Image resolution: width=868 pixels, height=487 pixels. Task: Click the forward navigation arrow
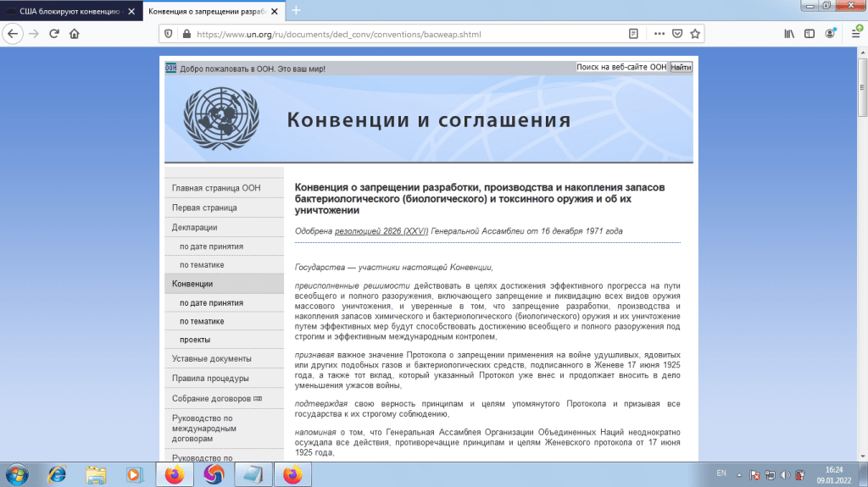pos(34,34)
